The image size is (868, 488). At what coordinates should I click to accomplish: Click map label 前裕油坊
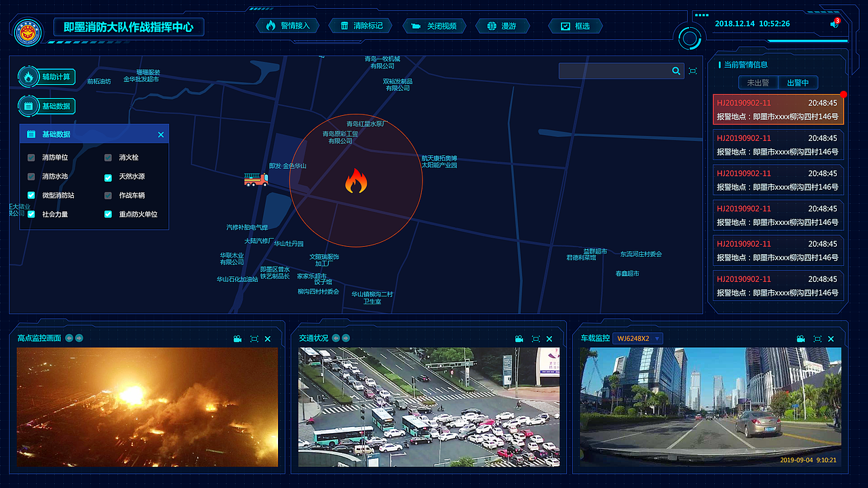[99, 81]
